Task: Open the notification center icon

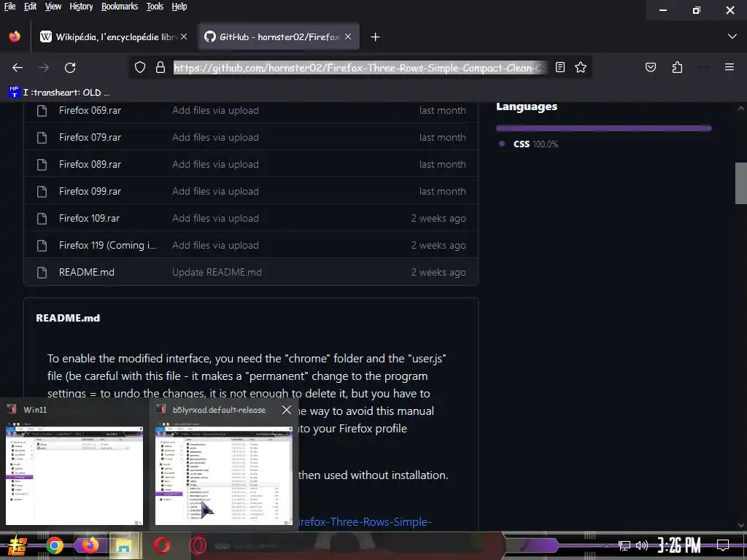Action: [x=723, y=545]
